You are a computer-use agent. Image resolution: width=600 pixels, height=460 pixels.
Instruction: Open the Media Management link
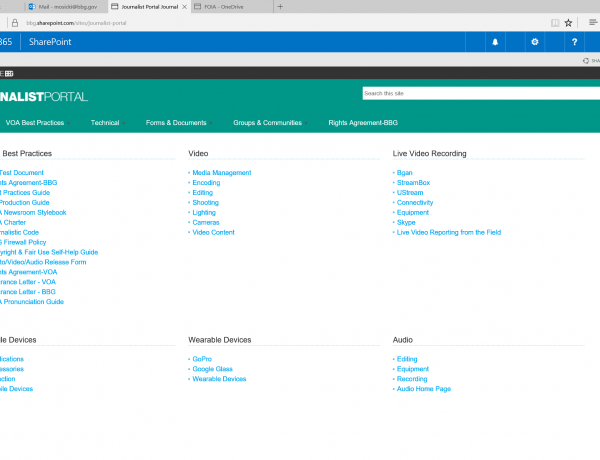pos(222,173)
